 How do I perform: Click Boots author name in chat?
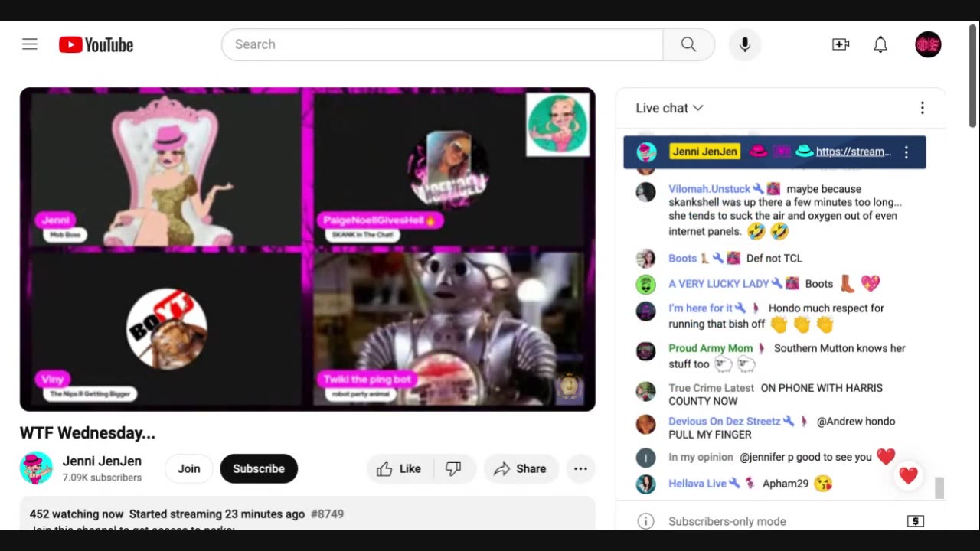pos(683,259)
